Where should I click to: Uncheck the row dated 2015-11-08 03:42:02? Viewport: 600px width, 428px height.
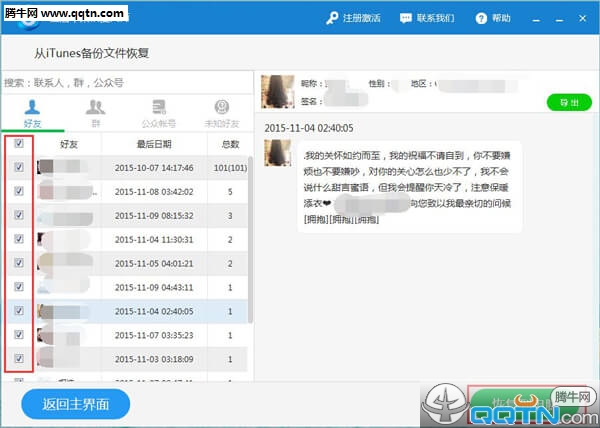tap(18, 191)
